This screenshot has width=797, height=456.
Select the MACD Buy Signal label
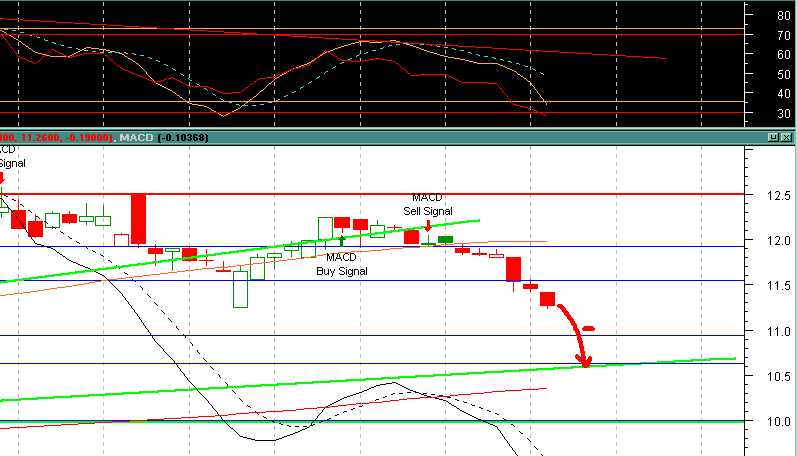(x=342, y=264)
